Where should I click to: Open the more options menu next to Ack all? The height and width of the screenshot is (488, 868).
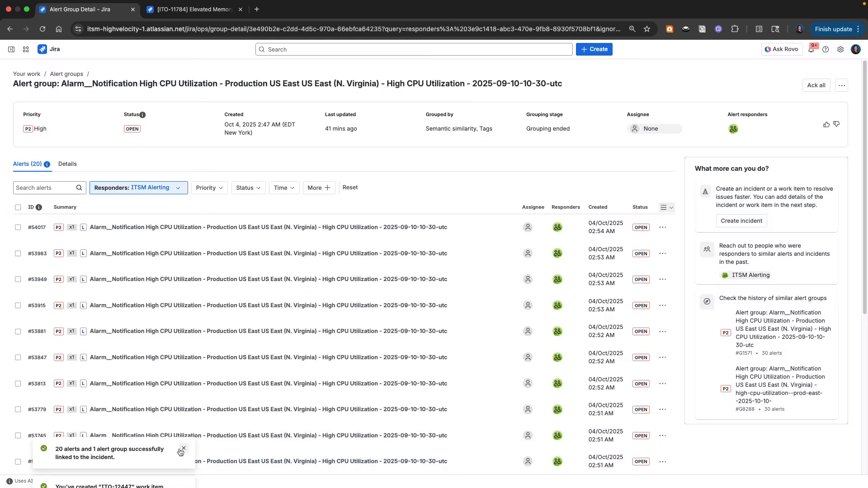click(841, 85)
